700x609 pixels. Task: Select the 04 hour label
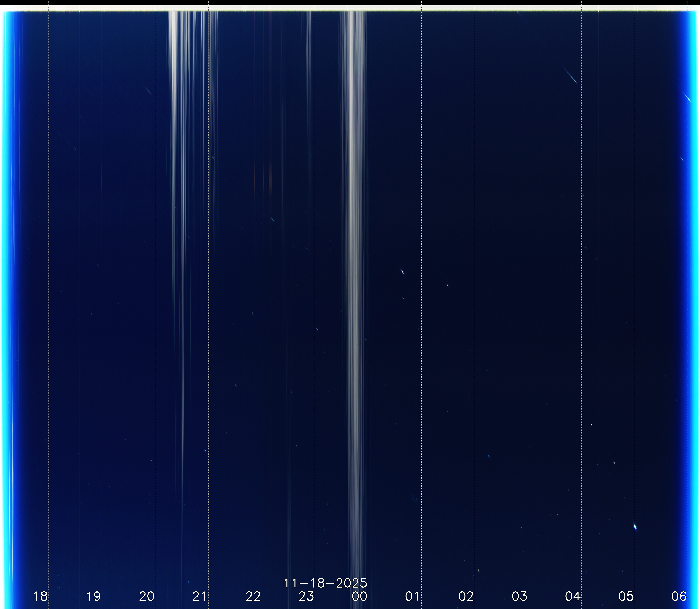(x=573, y=596)
